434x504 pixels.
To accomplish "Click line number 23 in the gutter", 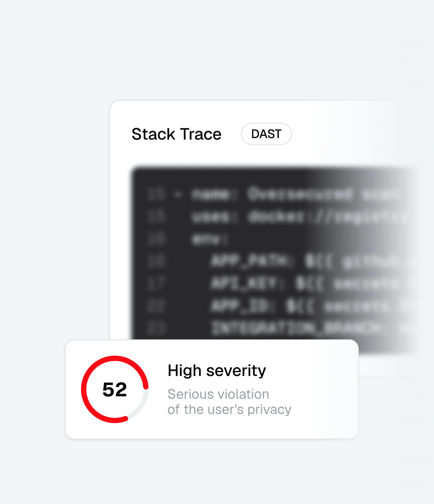I will tap(156, 328).
